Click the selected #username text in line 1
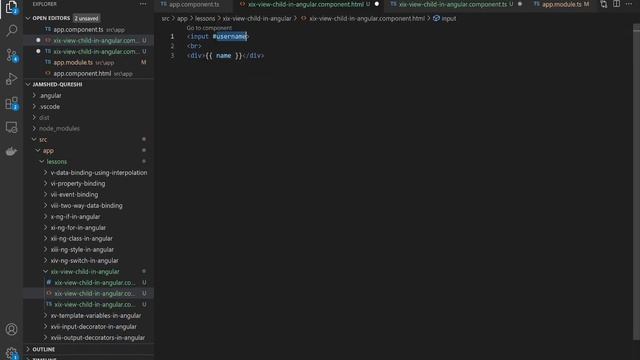Image resolution: width=640 pixels, height=360 pixels. point(230,36)
